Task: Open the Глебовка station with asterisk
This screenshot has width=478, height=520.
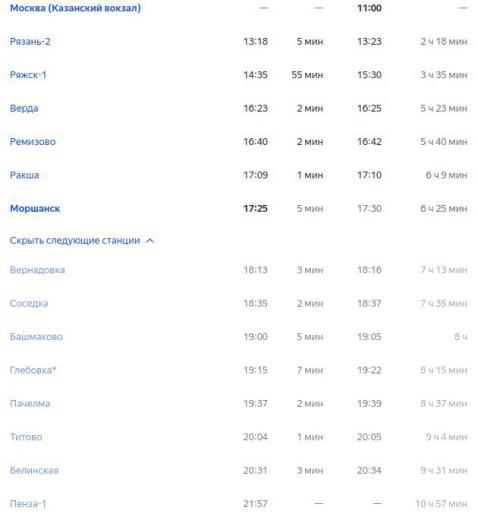Action: tap(33, 370)
